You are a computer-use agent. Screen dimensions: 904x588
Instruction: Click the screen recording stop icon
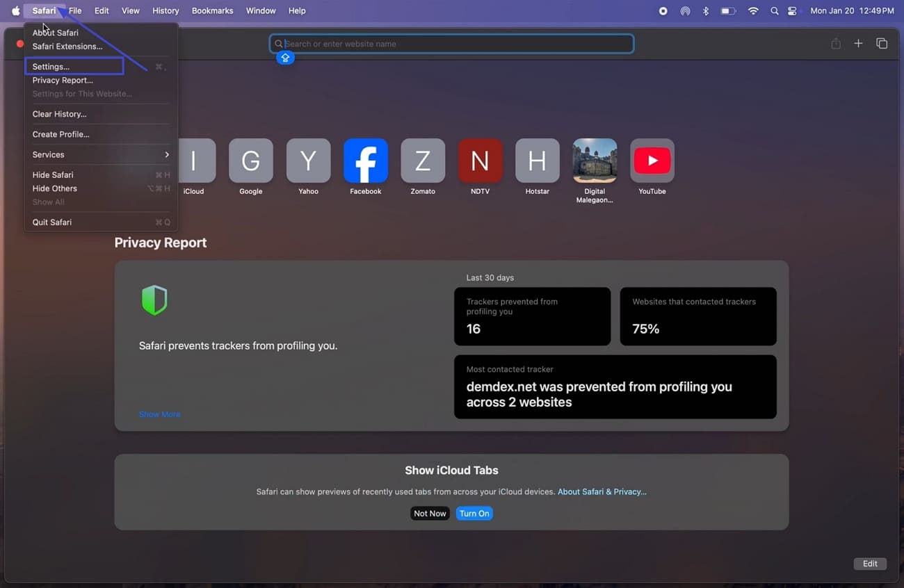coord(663,11)
